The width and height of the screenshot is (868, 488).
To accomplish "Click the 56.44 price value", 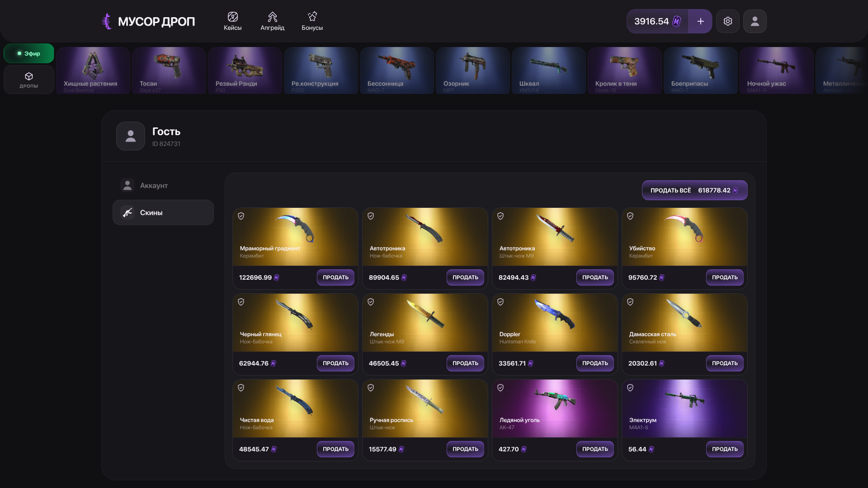I will point(637,449).
